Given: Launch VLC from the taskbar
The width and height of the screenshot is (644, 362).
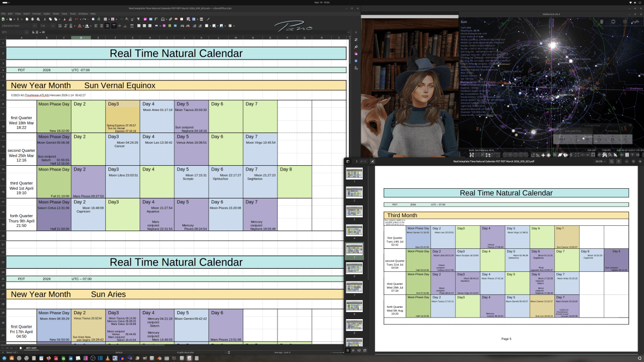Looking at the screenshot, I should click(x=107, y=358).
